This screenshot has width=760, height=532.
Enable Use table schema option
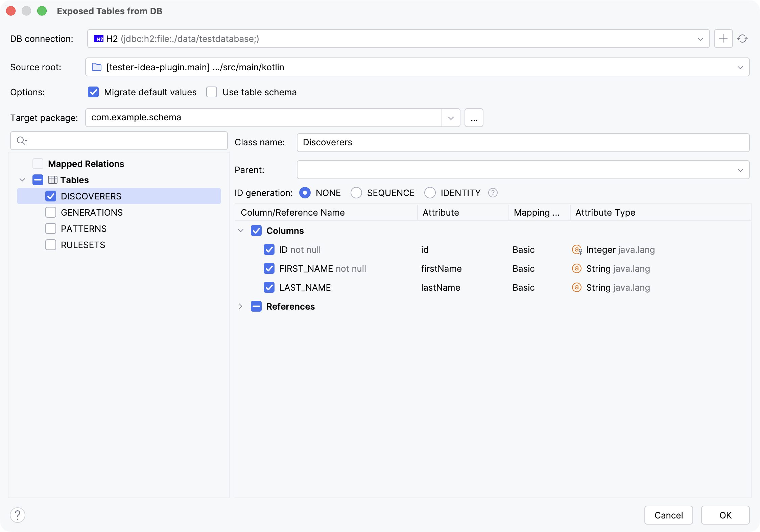(x=212, y=92)
